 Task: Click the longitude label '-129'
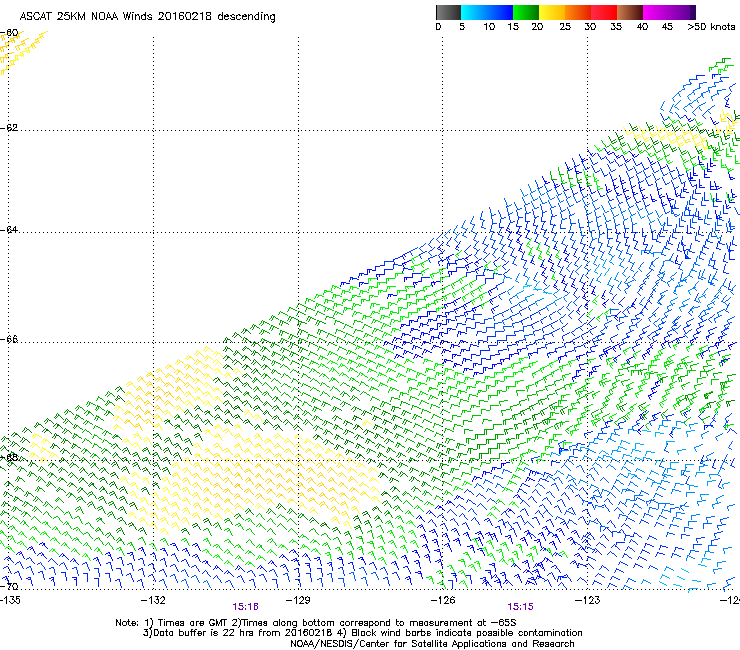coord(298,600)
